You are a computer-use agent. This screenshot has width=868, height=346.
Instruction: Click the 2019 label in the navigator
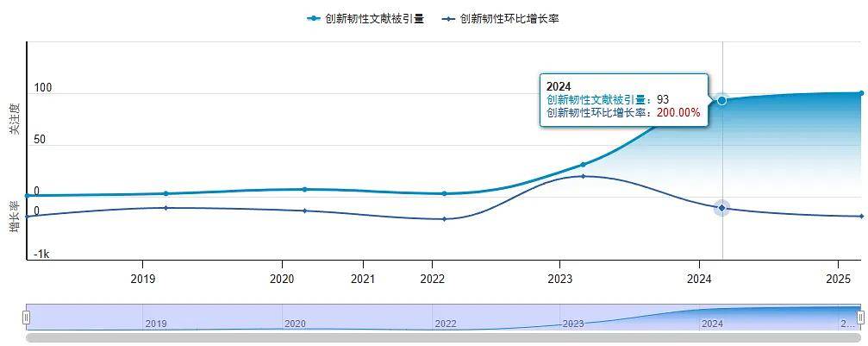[x=155, y=324]
